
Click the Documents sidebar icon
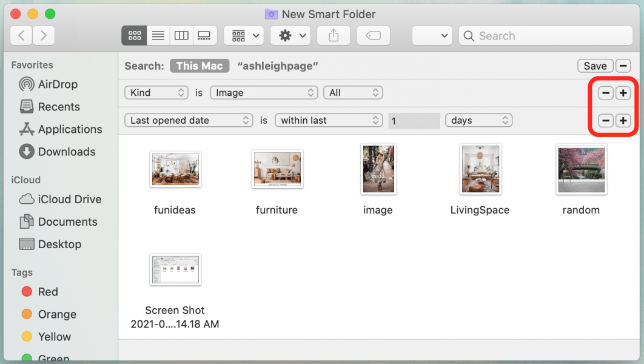(x=27, y=221)
